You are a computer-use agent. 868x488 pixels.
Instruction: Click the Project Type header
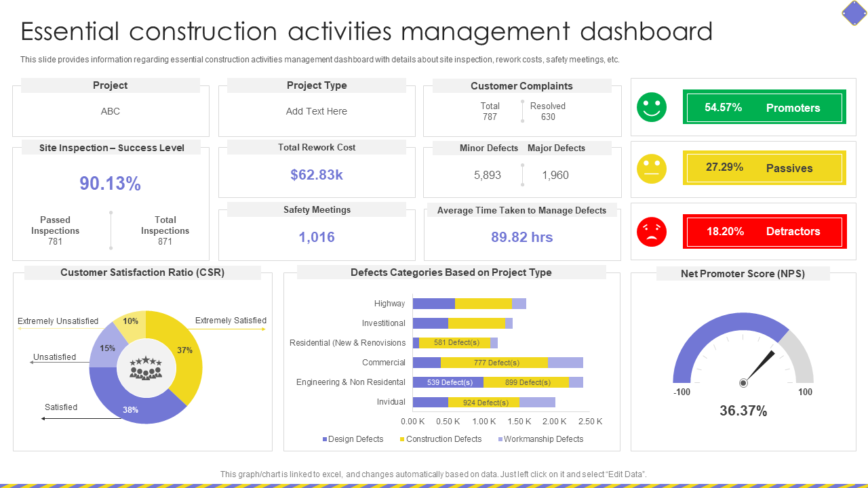(x=317, y=85)
